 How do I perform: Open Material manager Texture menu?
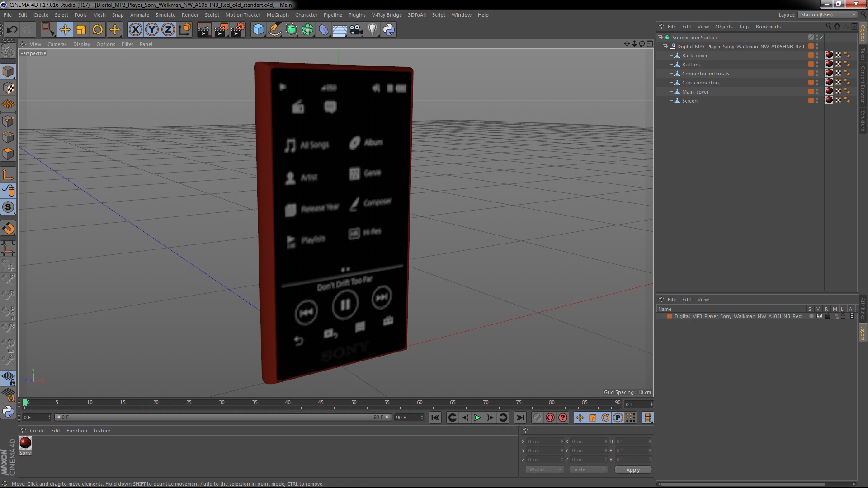click(102, 431)
